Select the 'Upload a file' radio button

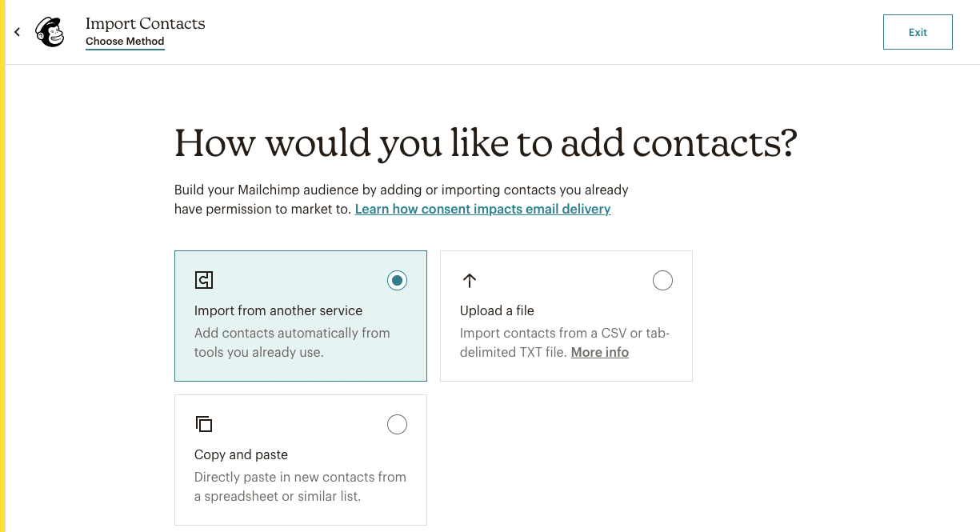[x=662, y=280]
